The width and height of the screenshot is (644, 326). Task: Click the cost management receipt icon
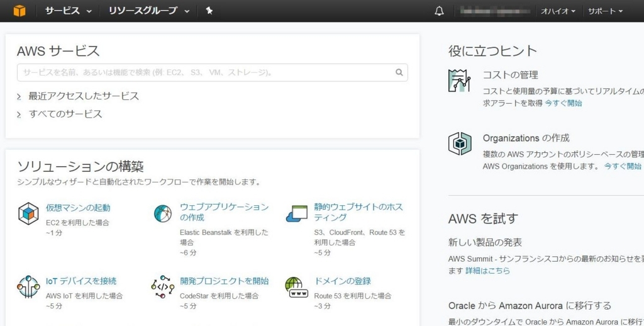tap(459, 81)
